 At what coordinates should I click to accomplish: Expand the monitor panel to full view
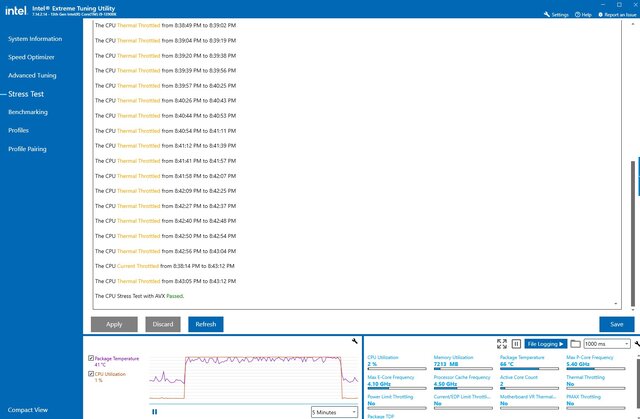click(501, 343)
